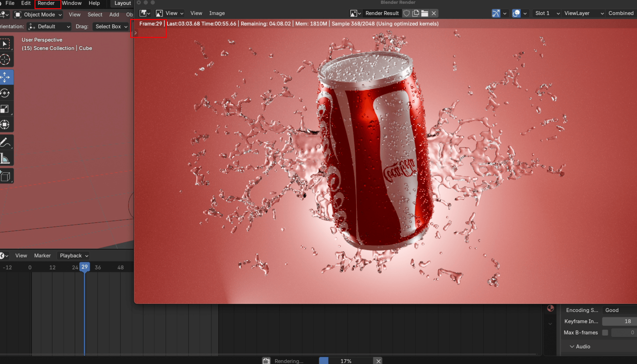Click the frame 29 playhead marker
Screen dimensions: 637x364
[85, 267]
